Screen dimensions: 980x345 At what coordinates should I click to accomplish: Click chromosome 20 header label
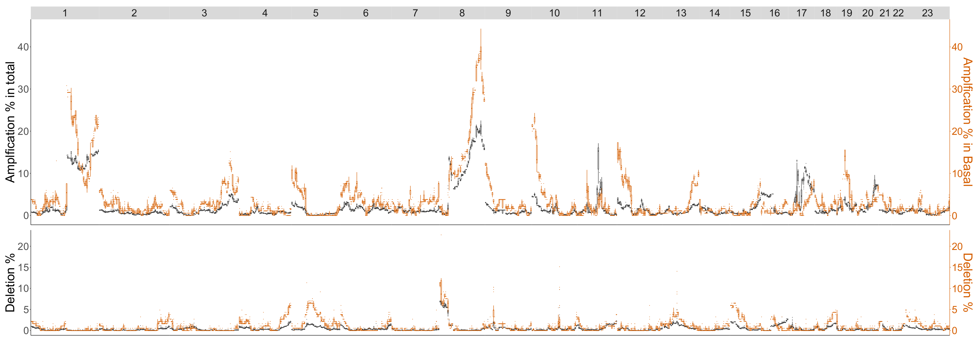(x=868, y=13)
